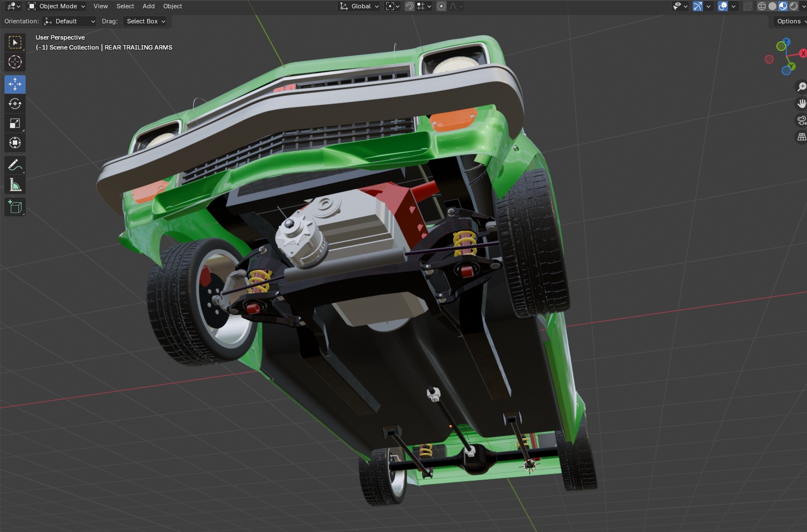Click the Add Cube tool
Viewport: 807px width, 532px height.
pos(15,207)
